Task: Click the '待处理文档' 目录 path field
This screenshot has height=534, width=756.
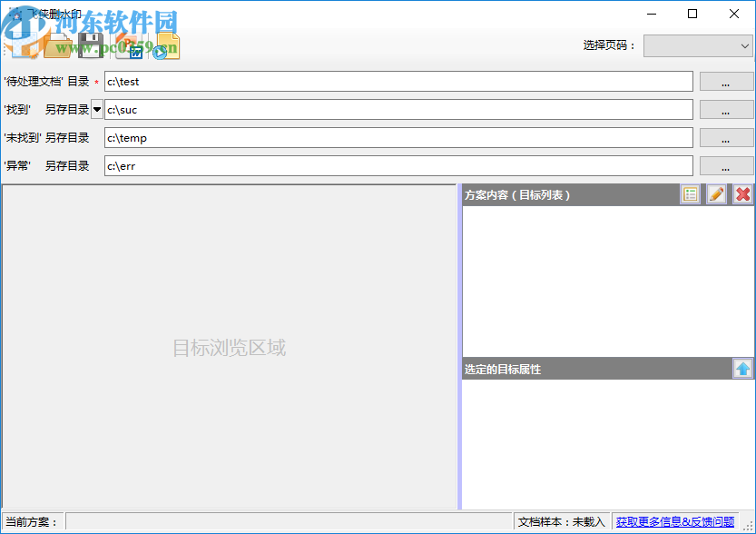Action: pos(398,82)
